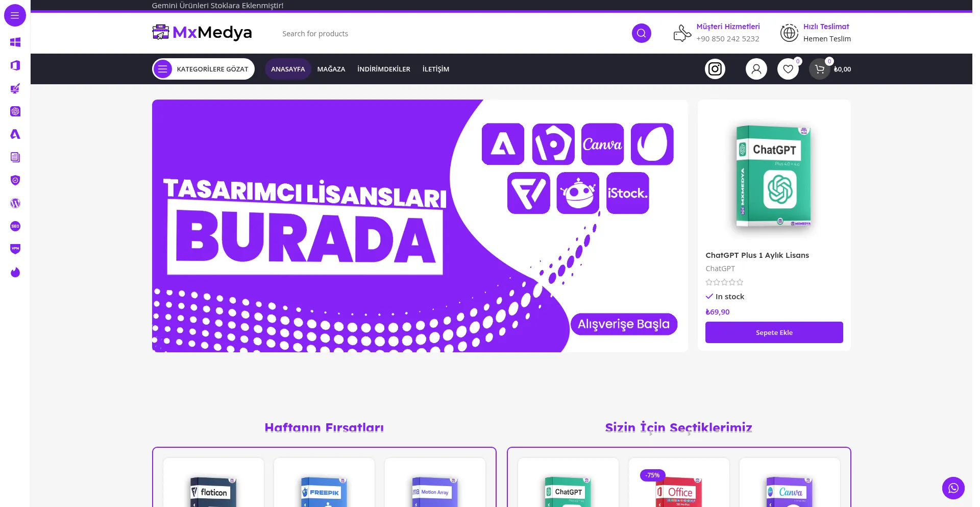Open the İletişim menu item

[436, 69]
